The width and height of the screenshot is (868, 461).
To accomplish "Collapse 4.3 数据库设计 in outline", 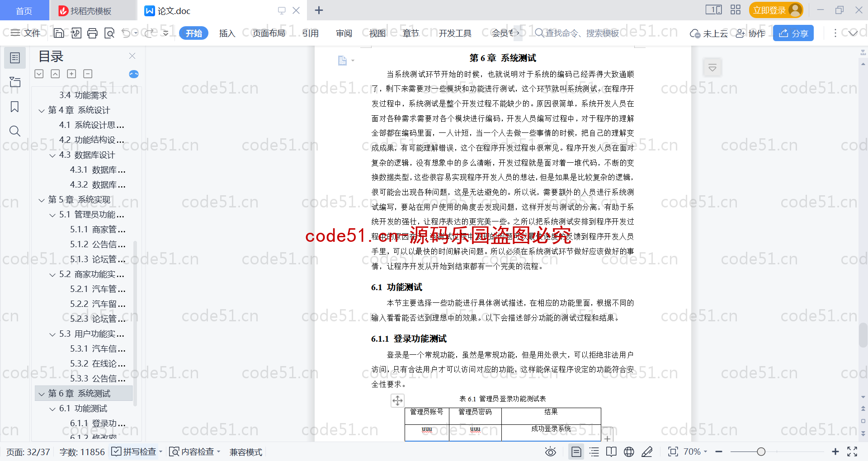I will click(x=52, y=155).
